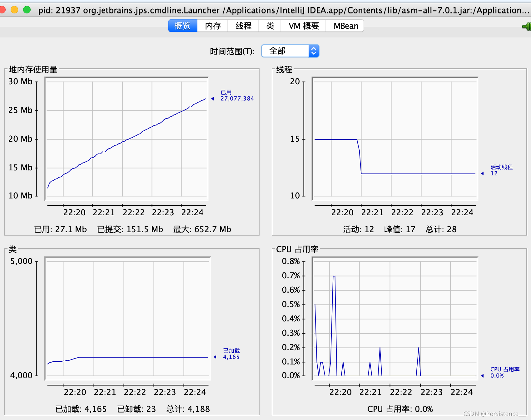Click the window title with pid 21937
531x420 pixels.
point(284,10)
